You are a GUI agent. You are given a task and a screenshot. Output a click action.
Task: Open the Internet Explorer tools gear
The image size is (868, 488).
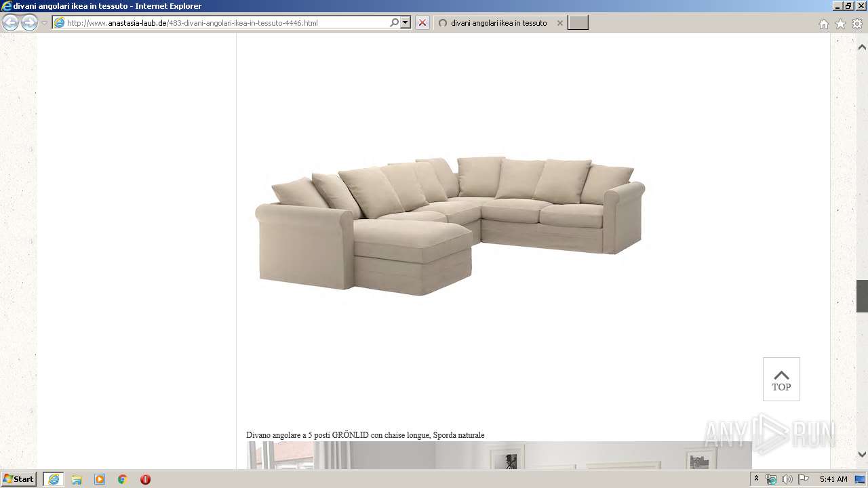click(x=856, y=24)
